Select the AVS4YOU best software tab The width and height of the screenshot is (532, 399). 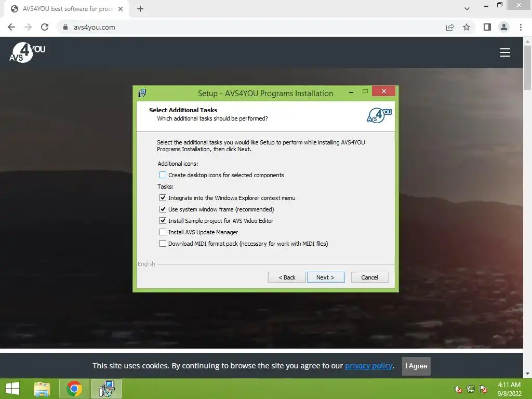[x=67, y=9]
